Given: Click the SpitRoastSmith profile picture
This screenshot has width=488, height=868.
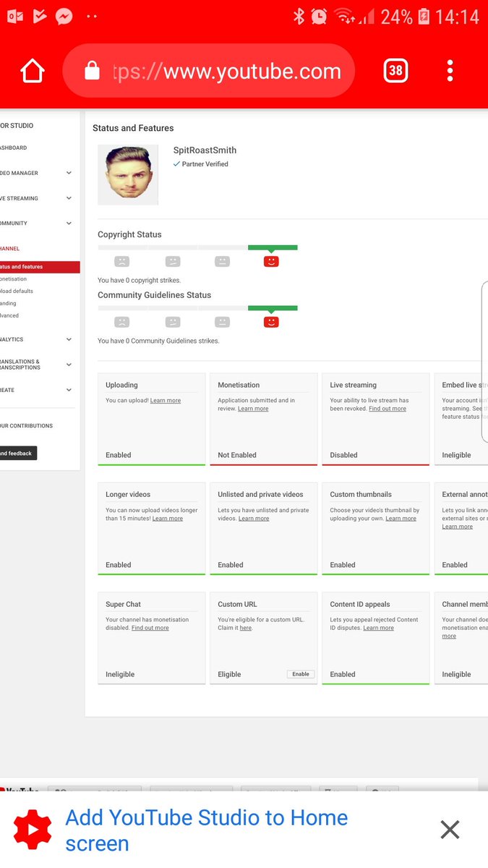Looking at the screenshot, I should [x=128, y=175].
